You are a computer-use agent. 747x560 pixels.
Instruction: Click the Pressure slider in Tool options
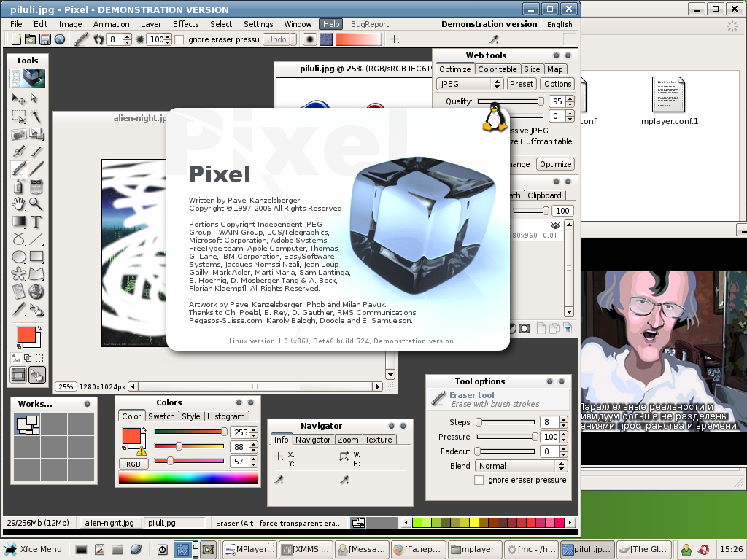tap(508, 437)
